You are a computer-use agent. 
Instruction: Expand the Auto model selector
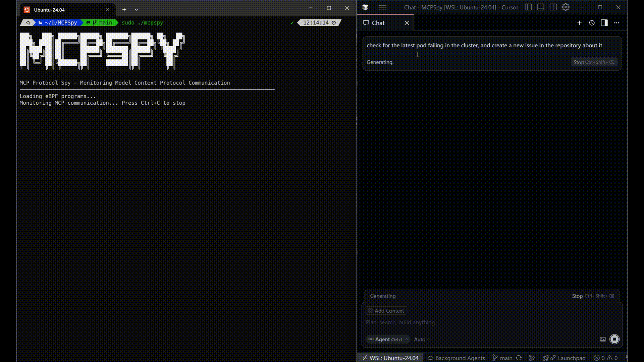tap(421, 339)
